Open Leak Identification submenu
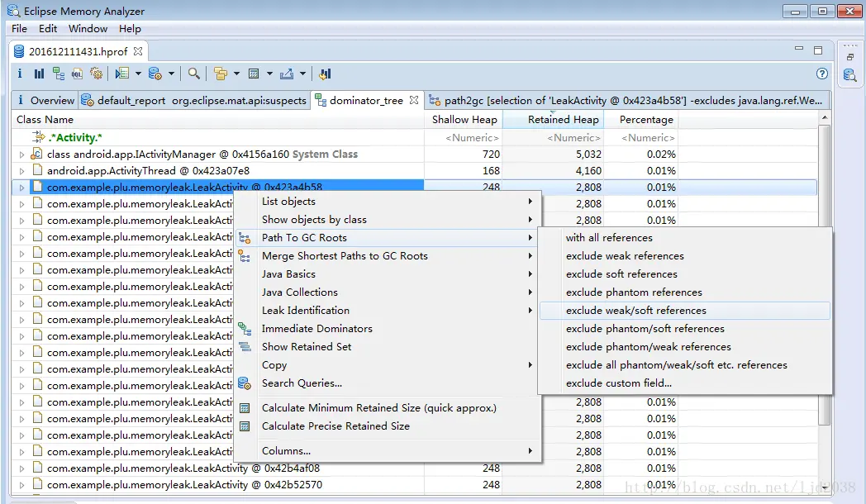This screenshot has width=866, height=504. (x=388, y=310)
